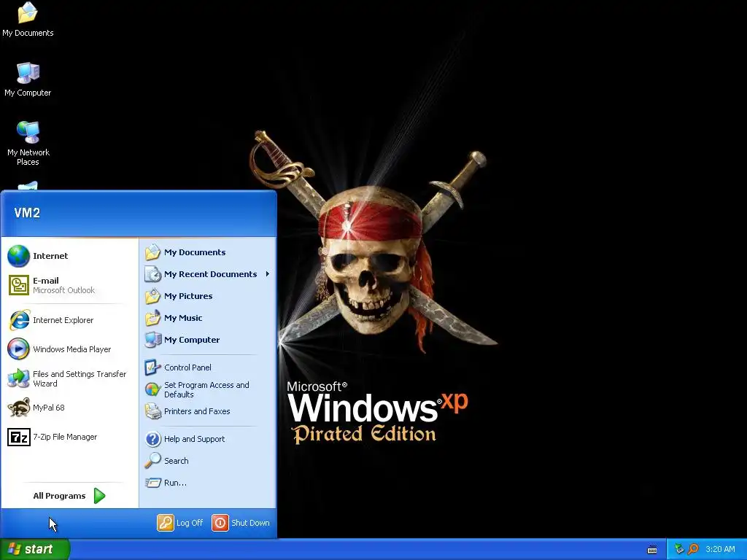Click Safely Remove Hardware tray icon
Viewport: 747px width, 560px height.
pyautogui.click(x=679, y=549)
